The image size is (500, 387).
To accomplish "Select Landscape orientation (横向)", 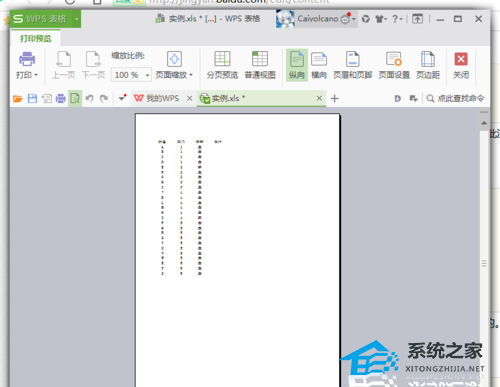I will click(x=319, y=65).
